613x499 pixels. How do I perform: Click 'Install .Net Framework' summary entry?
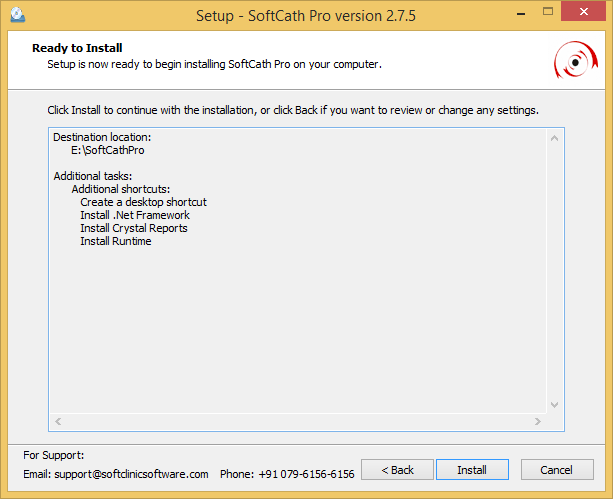135,215
